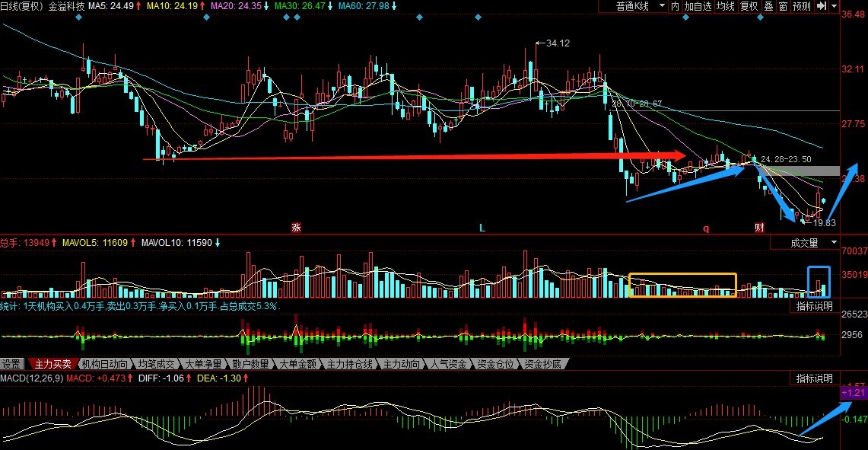
Task: Expand the toolbar's far-right dropdown arrow
Action: click(x=835, y=7)
